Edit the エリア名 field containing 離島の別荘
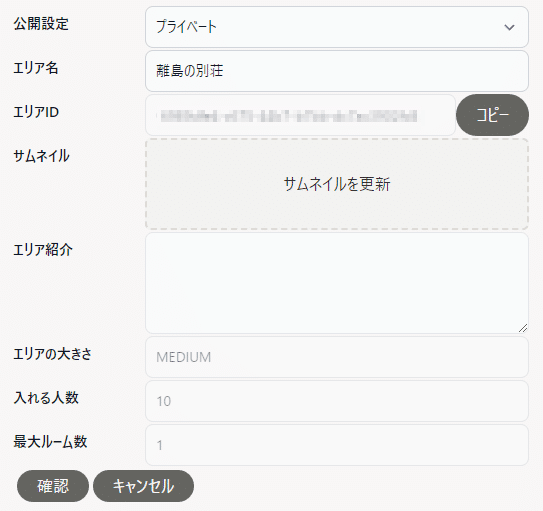The image size is (543, 511). [x=337, y=71]
